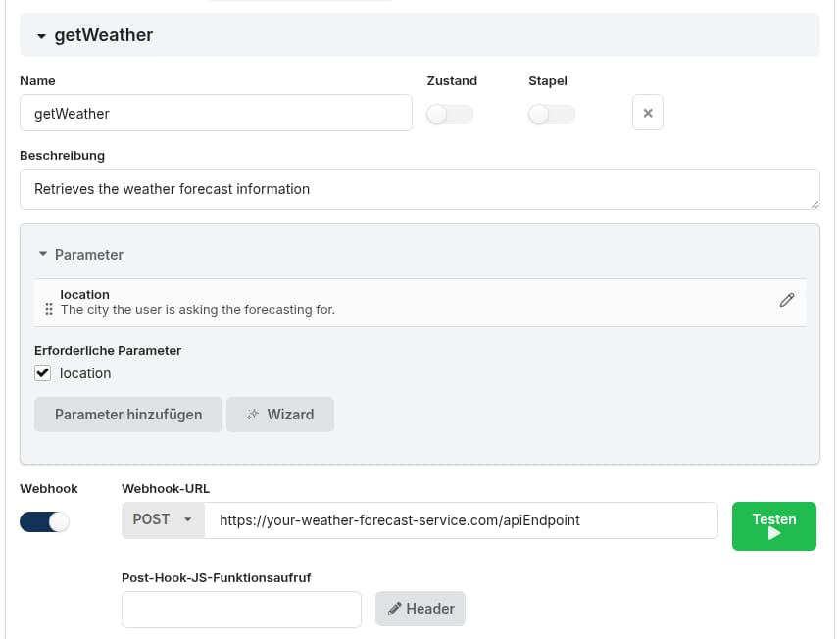This screenshot has width=840, height=639.
Task: Click into the Webhook-URL field
Action: pos(461,520)
